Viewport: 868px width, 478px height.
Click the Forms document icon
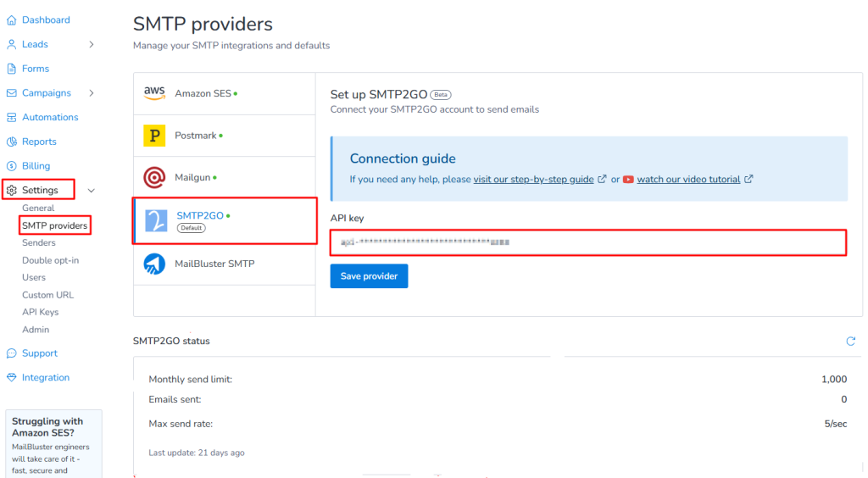coord(12,69)
